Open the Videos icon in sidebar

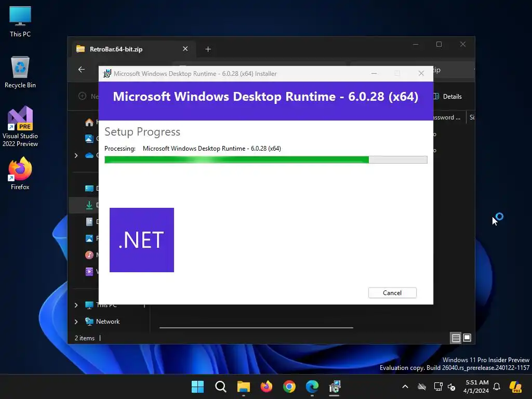coord(89,271)
